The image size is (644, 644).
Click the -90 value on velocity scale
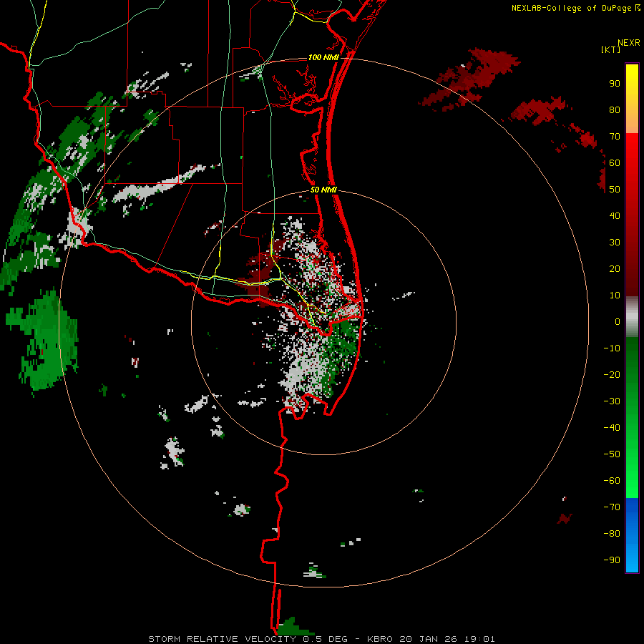point(612,560)
